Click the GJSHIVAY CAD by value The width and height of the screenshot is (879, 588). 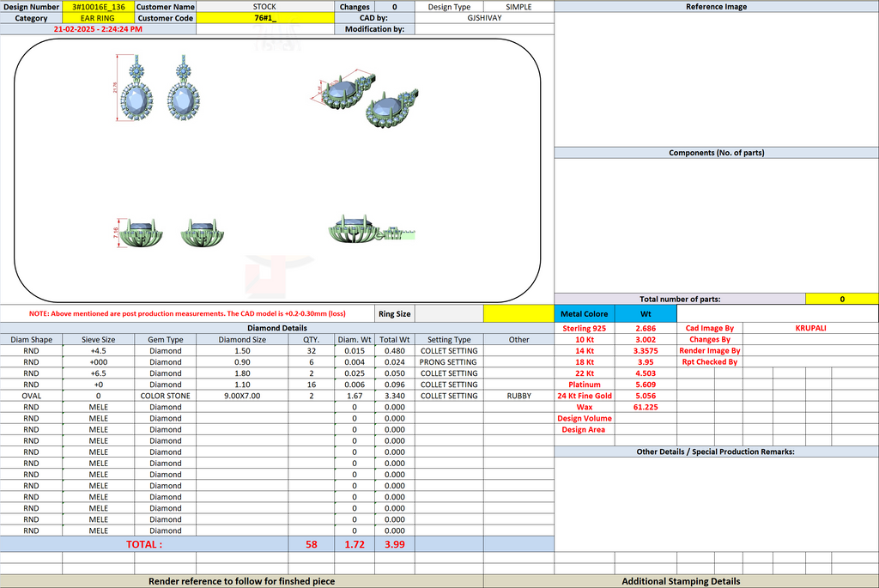point(484,18)
